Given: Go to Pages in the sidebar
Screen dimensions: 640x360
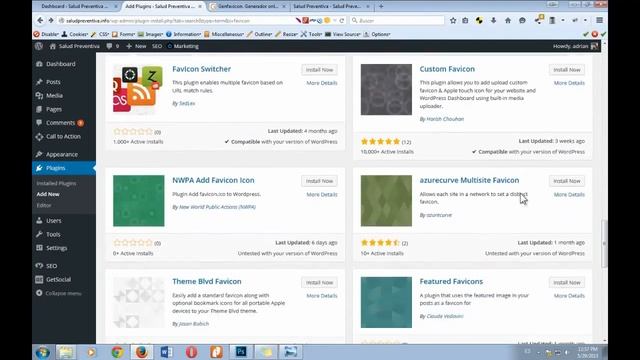Looking at the screenshot, I should tap(53, 109).
